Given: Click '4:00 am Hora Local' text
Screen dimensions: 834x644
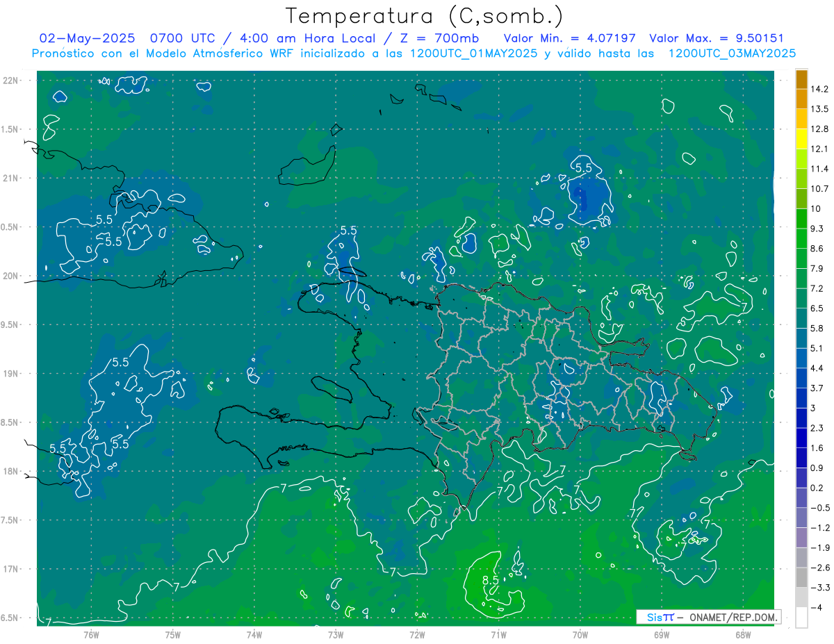Looking at the screenshot, I should coord(306,38).
